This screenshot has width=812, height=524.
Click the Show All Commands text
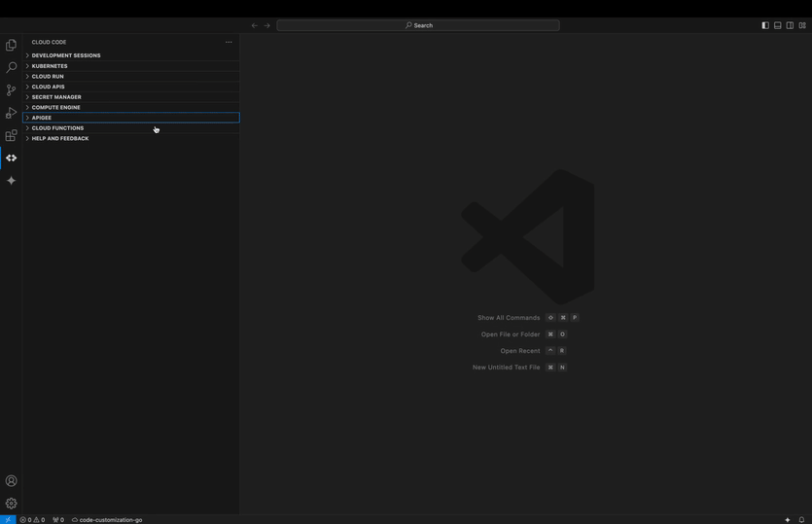click(509, 317)
